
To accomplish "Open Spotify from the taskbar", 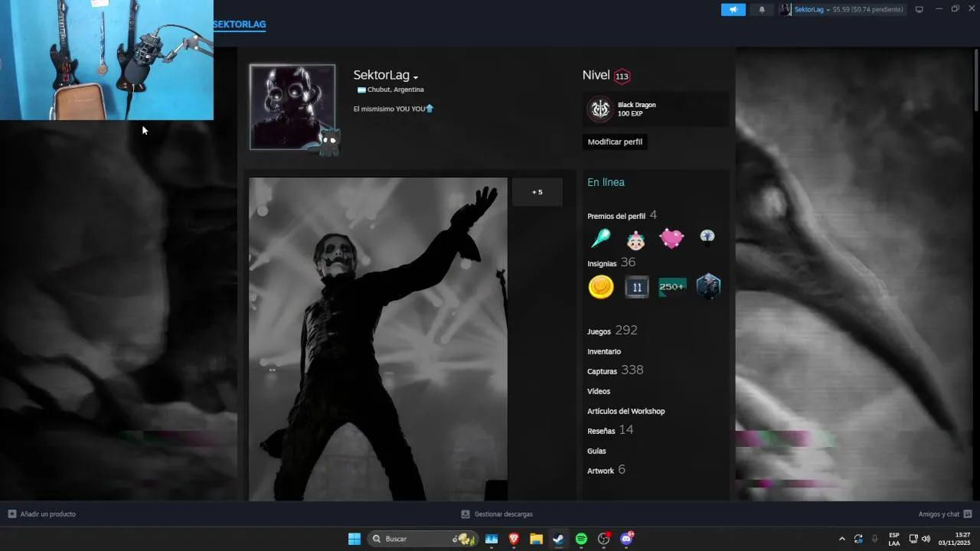I will [581, 539].
